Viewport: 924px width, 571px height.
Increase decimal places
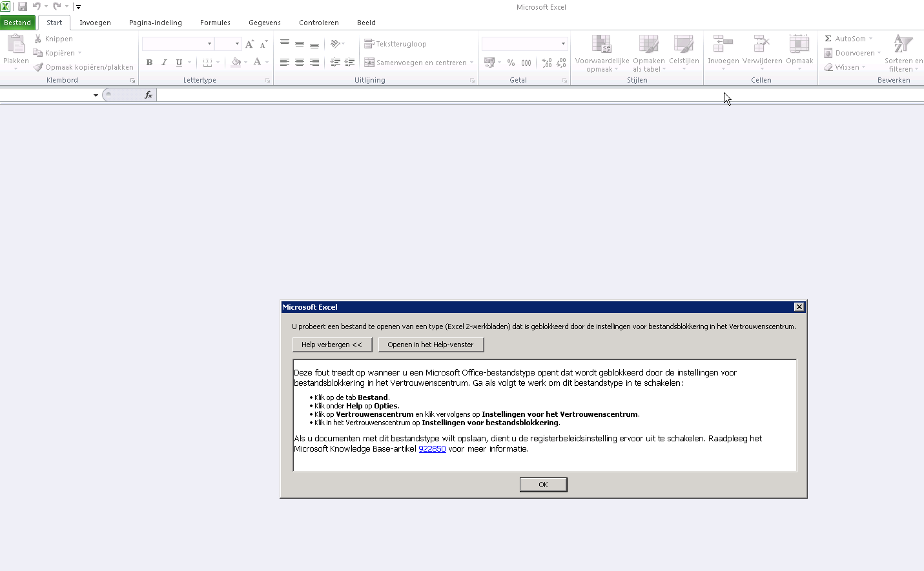click(547, 63)
